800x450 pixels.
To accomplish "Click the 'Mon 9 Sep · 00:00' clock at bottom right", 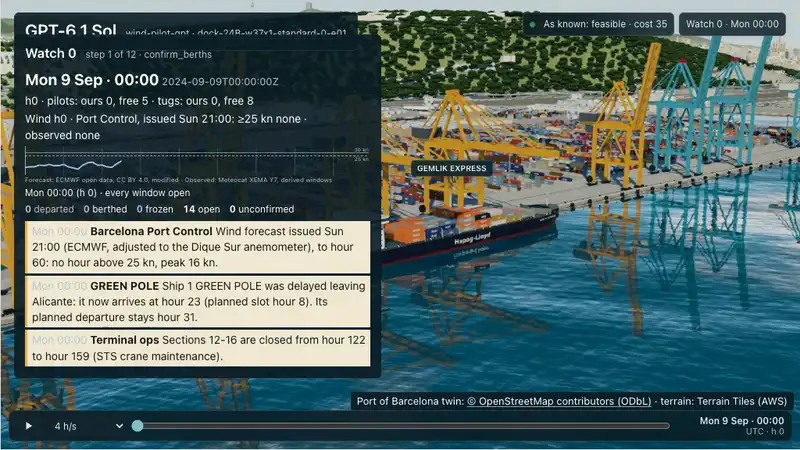I will (741, 421).
